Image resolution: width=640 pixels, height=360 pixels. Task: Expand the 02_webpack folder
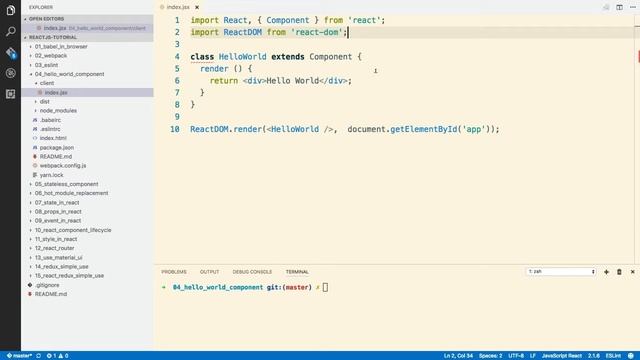click(51, 56)
